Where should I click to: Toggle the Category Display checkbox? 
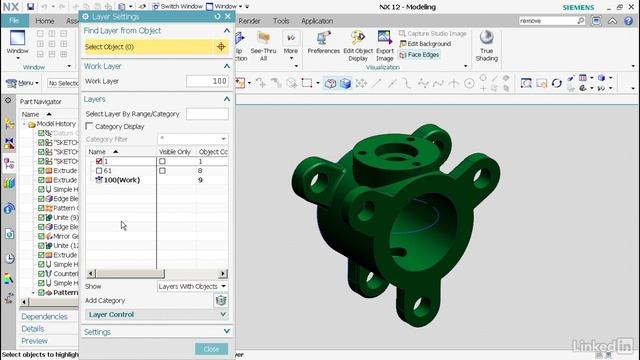(x=89, y=127)
